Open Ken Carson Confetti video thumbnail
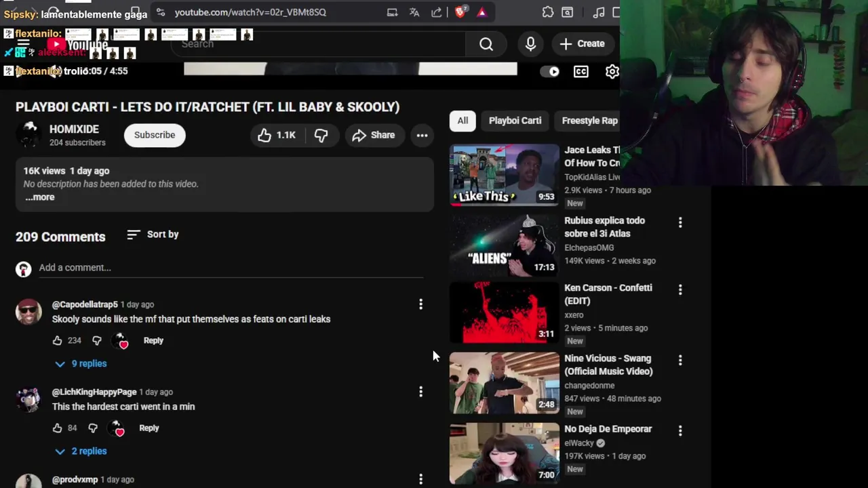The height and width of the screenshot is (488, 868). (x=505, y=312)
